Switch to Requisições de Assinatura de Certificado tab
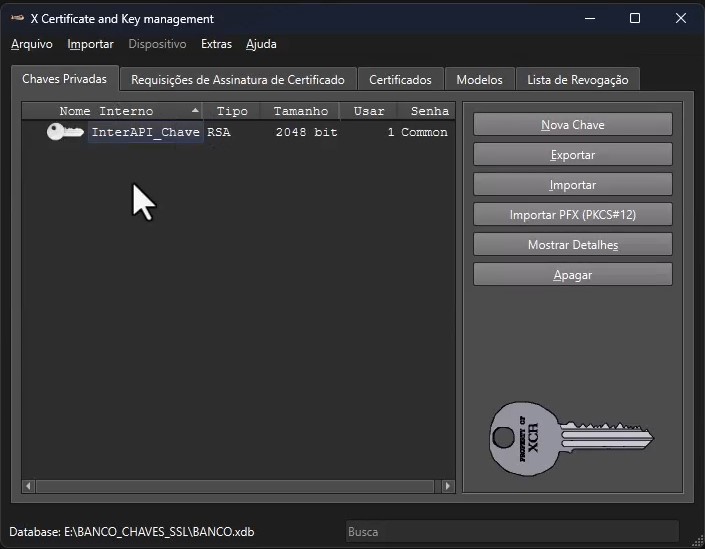The width and height of the screenshot is (705, 549). pos(238,80)
